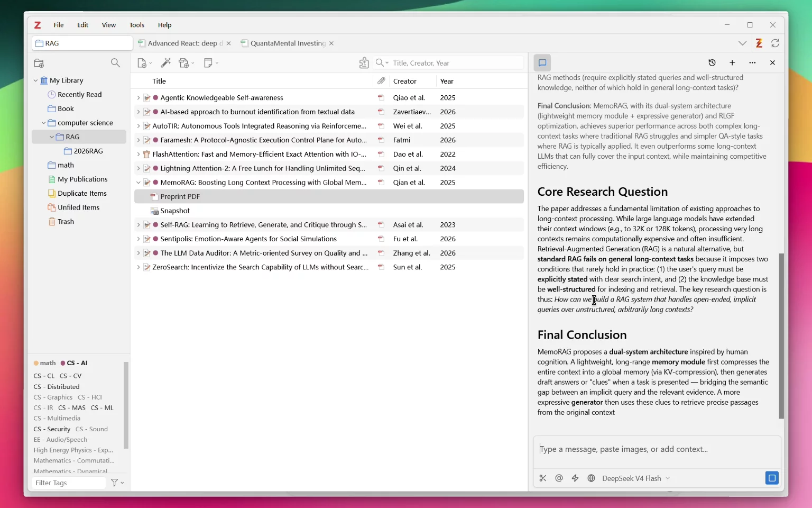Filter by the CS - ML tag
Image resolution: width=812 pixels, height=508 pixels.
102,408
